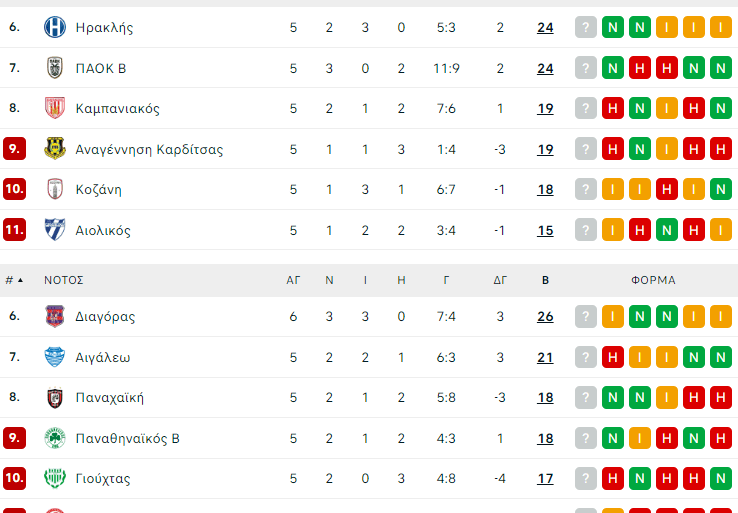Click the Παναθηναϊκός Β clover logo
Screen dimensions: 738x513
click(x=54, y=438)
